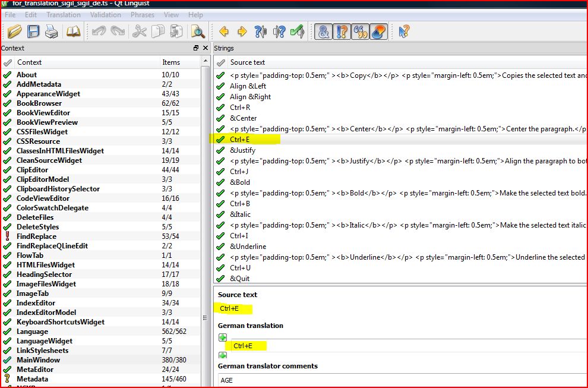Open the Help menu
The width and height of the screenshot is (588, 388).
tap(195, 15)
